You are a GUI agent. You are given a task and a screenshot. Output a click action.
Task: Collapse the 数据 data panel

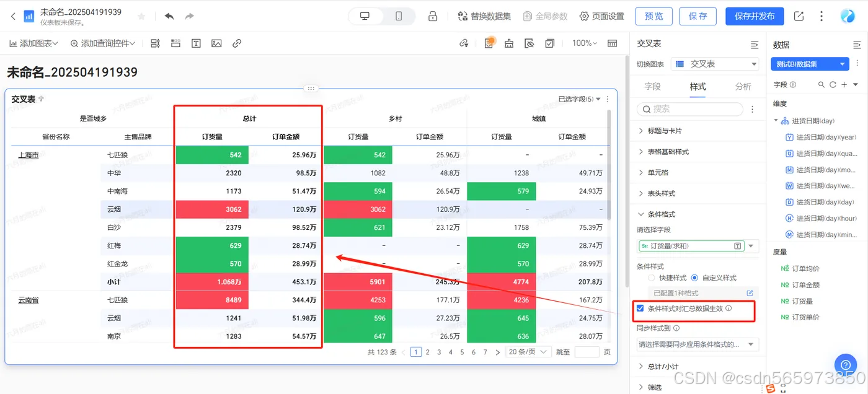click(857, 45)
